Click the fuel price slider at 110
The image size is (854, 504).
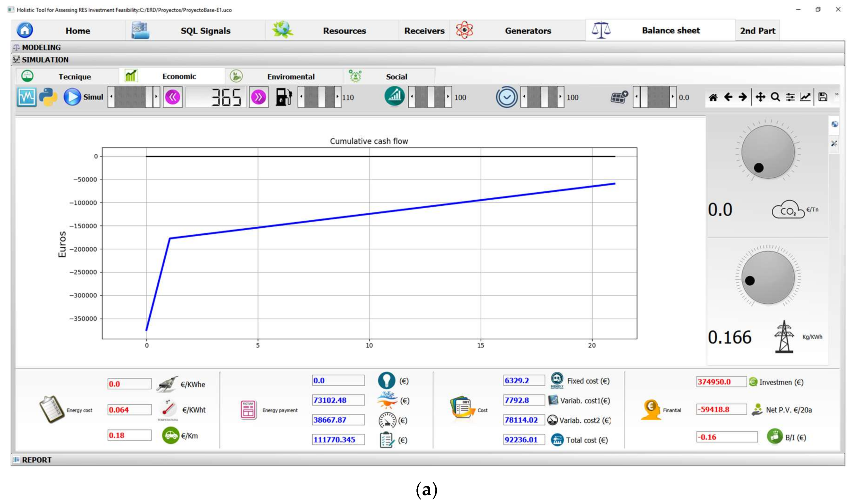click(x=320, y=97)
